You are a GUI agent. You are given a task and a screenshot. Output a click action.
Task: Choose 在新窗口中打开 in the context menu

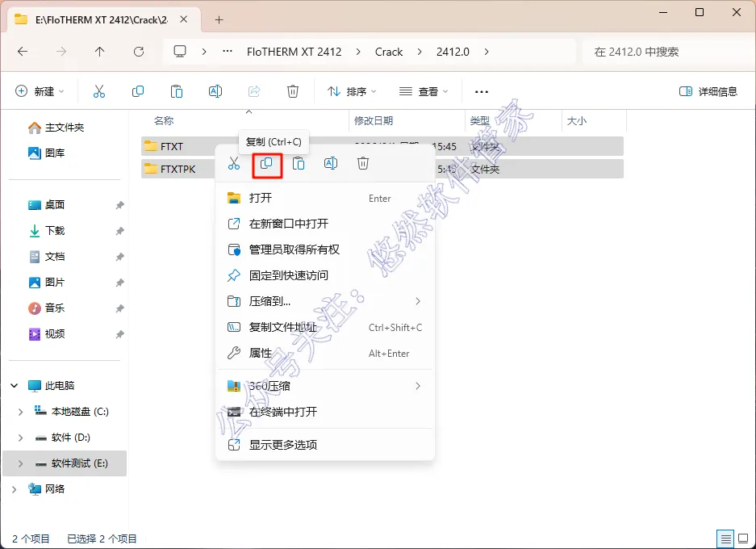point(325,224)
